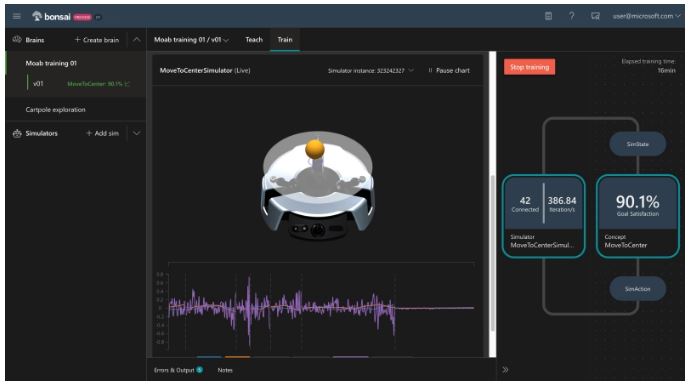Click the SimAction node in graph

click(637, 289)
